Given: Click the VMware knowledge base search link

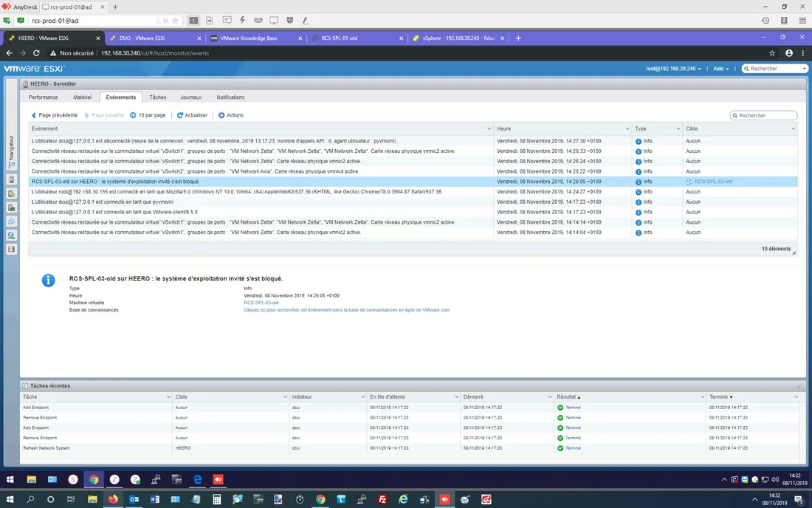Looking at the screenshot, I should [x=346, y=310].
